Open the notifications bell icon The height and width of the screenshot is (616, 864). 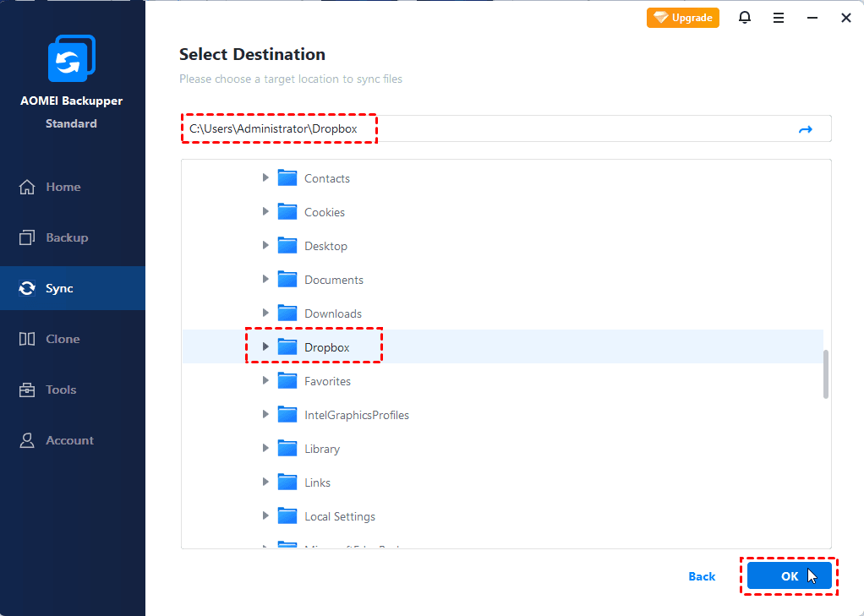tap(745, 18)
